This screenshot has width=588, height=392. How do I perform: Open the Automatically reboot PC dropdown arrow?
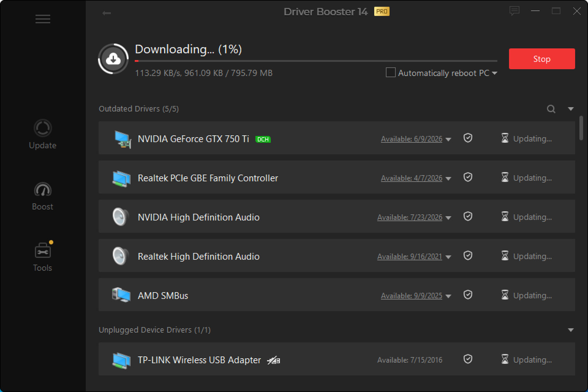494,73
